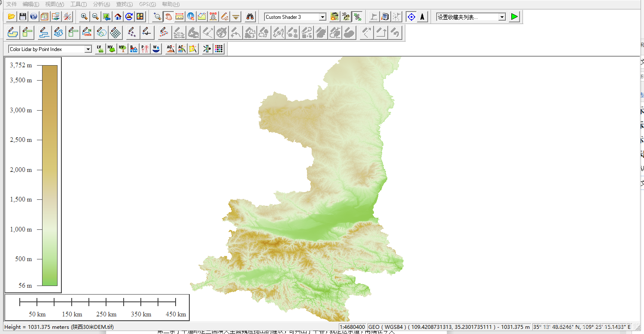Click the low vegetation LV classify icon
Viewport: 644px width, 334px height.
pos(100,49)
